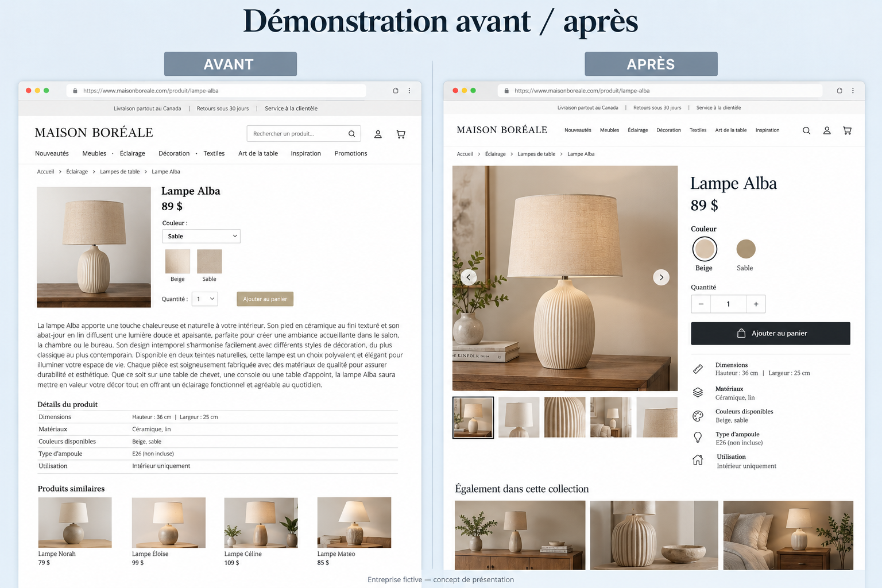Open Art de la table in the After navigation
This screenshot has width=882, height=588.
pos(731,130)
